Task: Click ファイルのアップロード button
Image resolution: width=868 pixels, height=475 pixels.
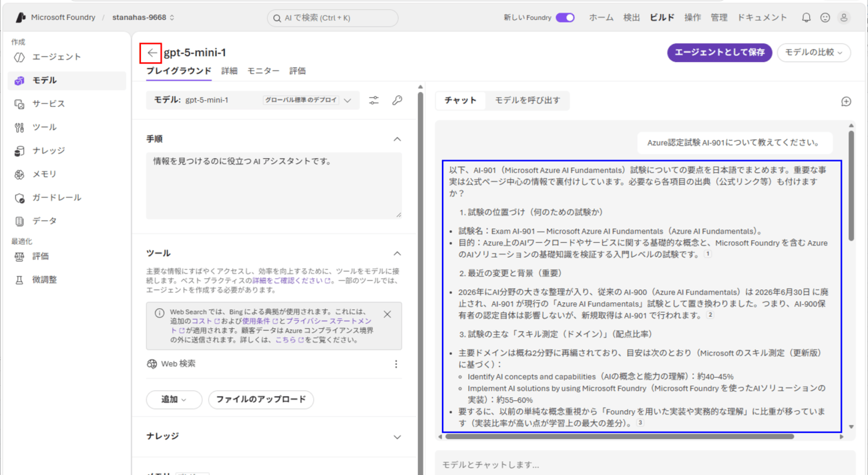Action: coord(261,400)
